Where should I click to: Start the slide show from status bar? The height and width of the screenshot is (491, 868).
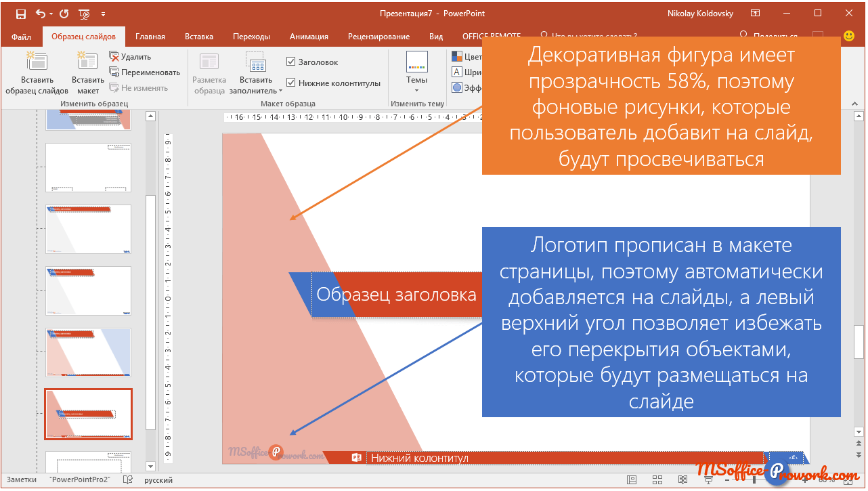click(708, 480)
